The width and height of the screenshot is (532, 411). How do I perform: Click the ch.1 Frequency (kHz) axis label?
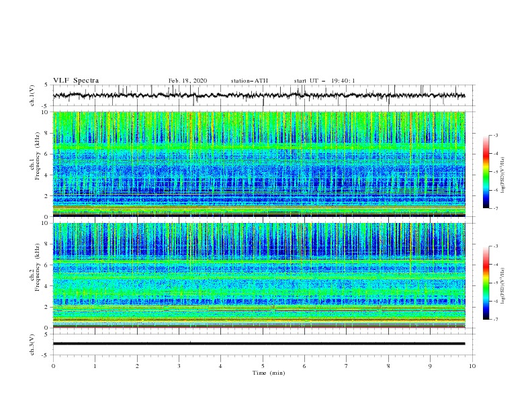(x=35, y=156)
